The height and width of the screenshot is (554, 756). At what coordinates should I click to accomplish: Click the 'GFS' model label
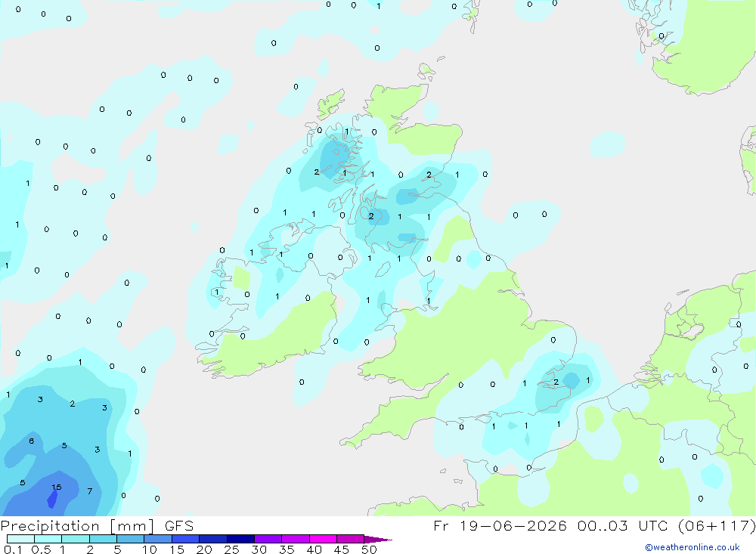tap(179, 526)
